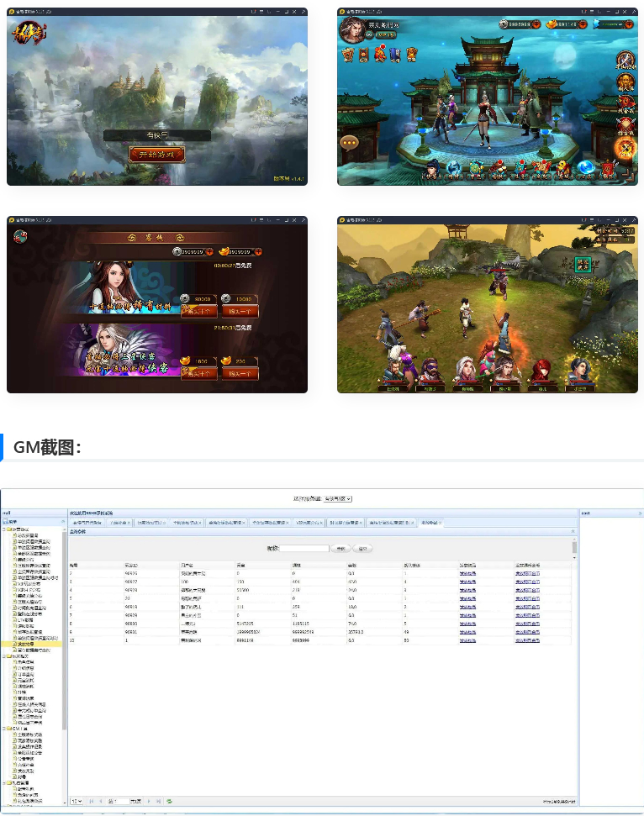Viewport: 644px width, 816px height.
Task: Click the player avatar portrait in town screen
Action: 352,30
